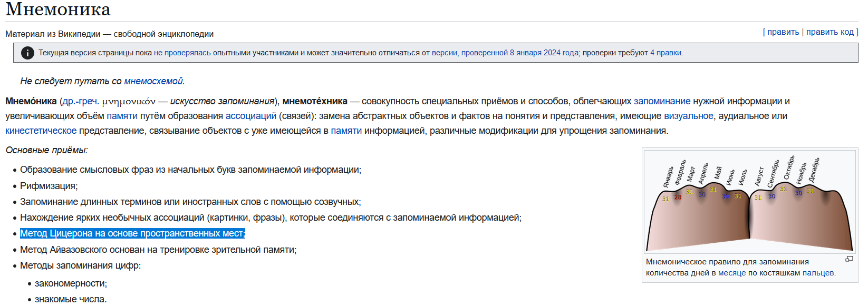The image size is (868, 306).
Task: Click 'памяти' link before 'информацией'
Action: click(x=346, y=131)
